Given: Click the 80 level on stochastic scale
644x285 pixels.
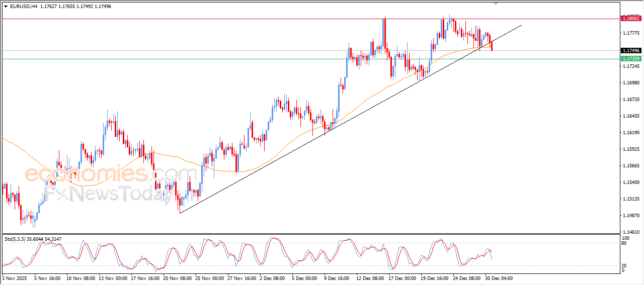Looking at the screenshot, I should click(x=625, y=244).
